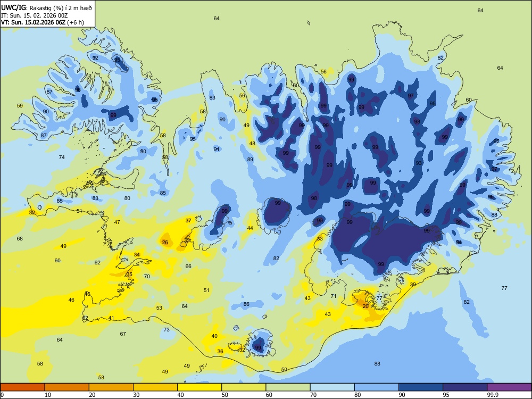Click the 70 humidity value on the map itself
The width and height of the screenshot is (532, 399).
pos(147,276)
